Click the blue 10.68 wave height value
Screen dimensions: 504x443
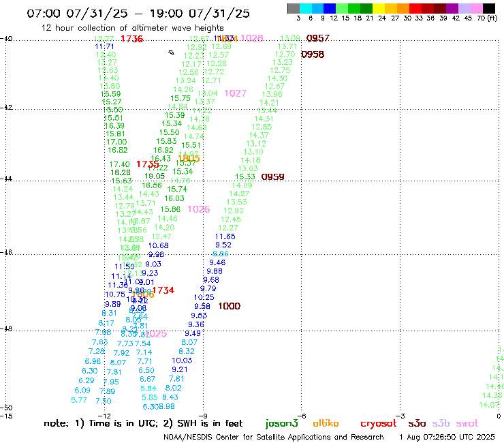[159, 245]
